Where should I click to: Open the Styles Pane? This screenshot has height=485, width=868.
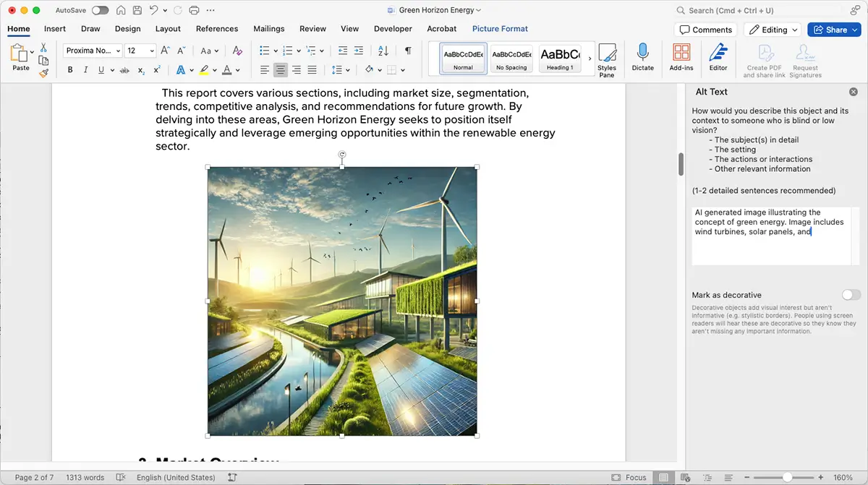coord(607,59)
